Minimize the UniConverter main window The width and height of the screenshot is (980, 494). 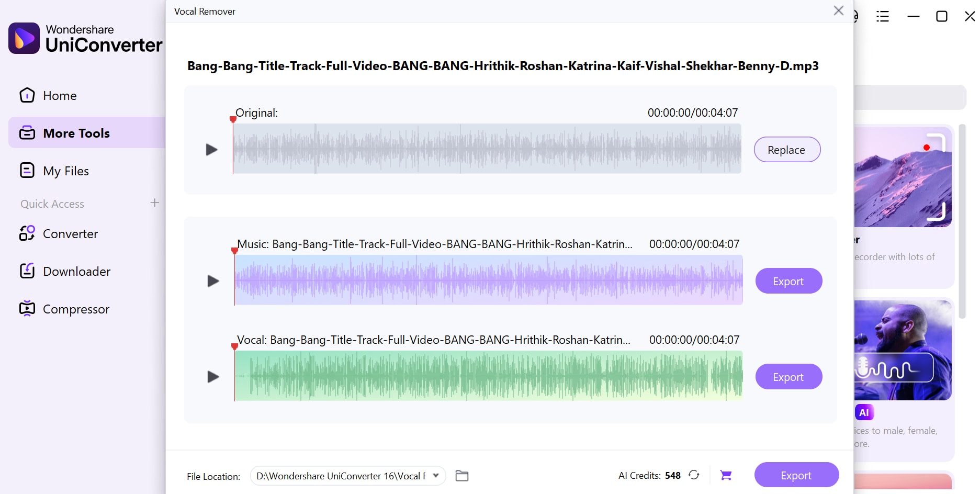(x=914, y=17)
